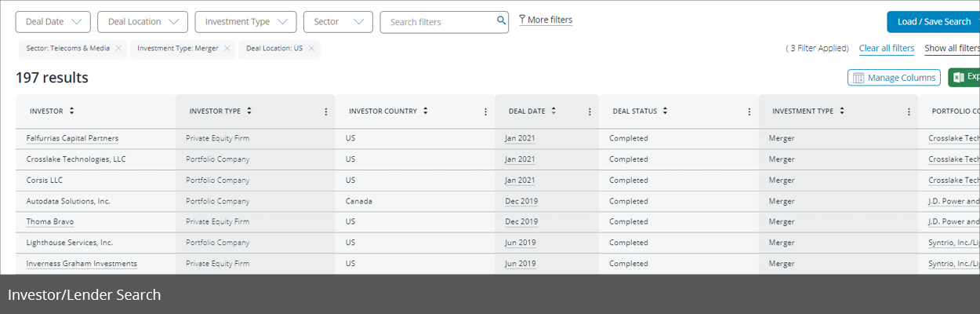Viewport: 980px width, 314px height.
Task: Click the 3 Filter Applied text
Action: point(817,49)
